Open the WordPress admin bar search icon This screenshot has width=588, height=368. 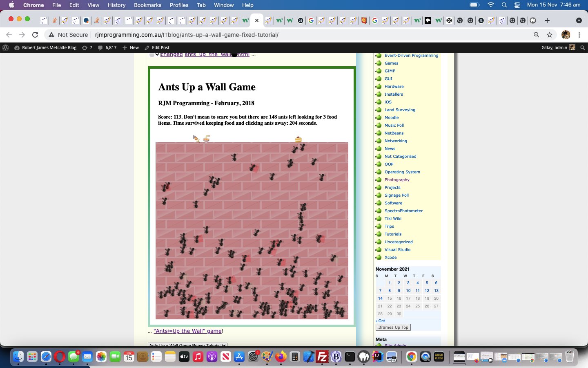pyautogui.click(x=583, y=47)
